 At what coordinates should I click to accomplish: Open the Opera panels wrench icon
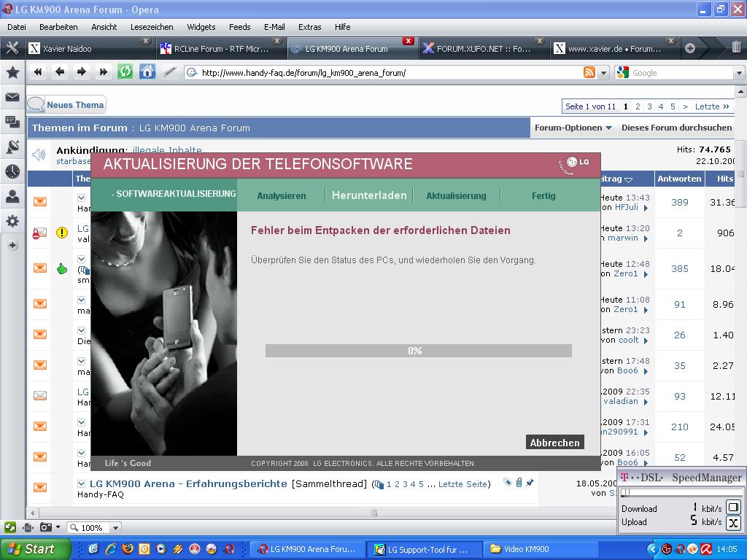(12, 48)
